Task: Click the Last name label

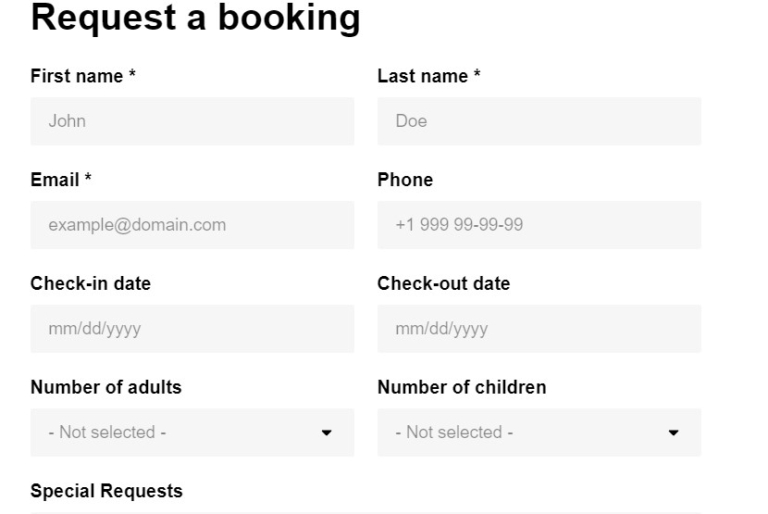Action: pos(429,76)
